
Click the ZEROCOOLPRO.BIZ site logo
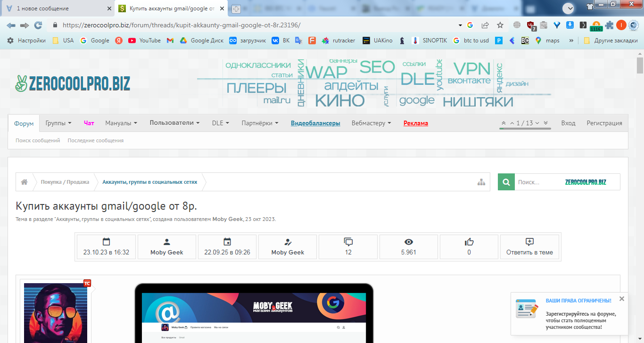tap(73, 83)
